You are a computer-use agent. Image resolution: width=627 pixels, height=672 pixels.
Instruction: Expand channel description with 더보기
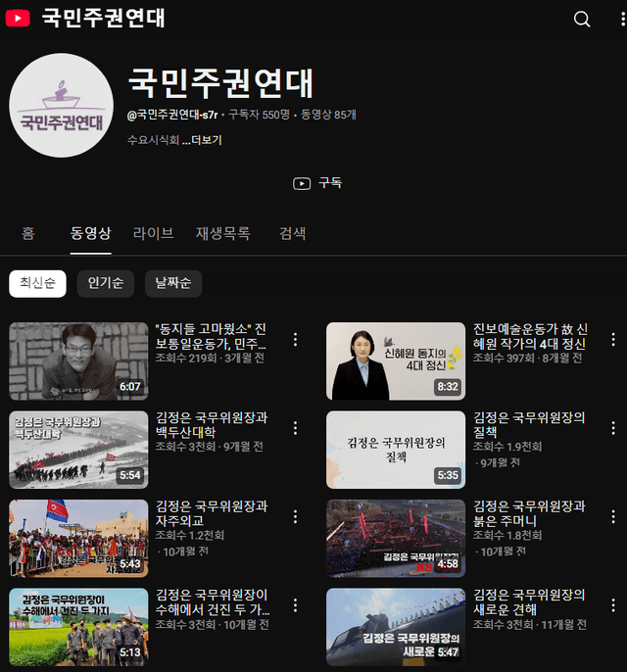click(206, 140)
